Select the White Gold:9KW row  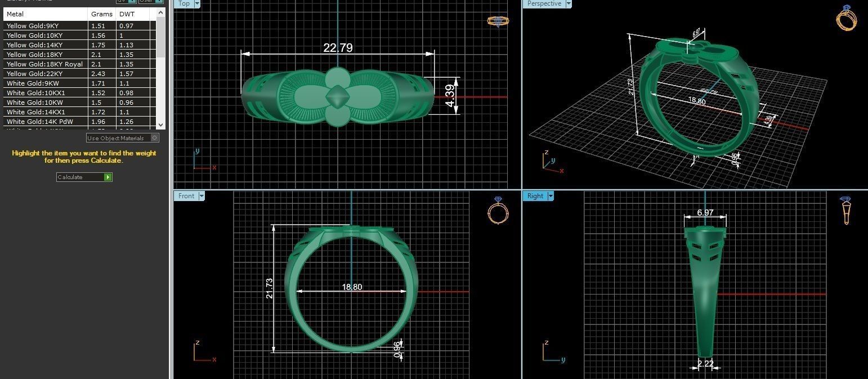pos(79,83)
